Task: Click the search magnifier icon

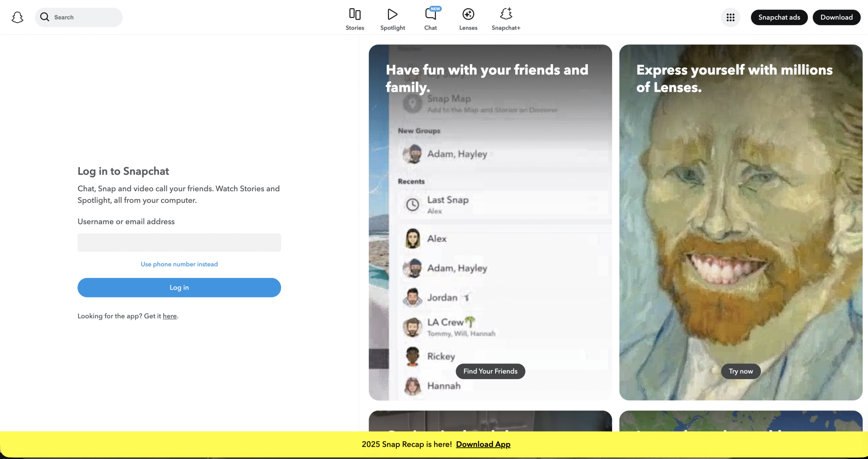Action: click(x=45, y=17)
